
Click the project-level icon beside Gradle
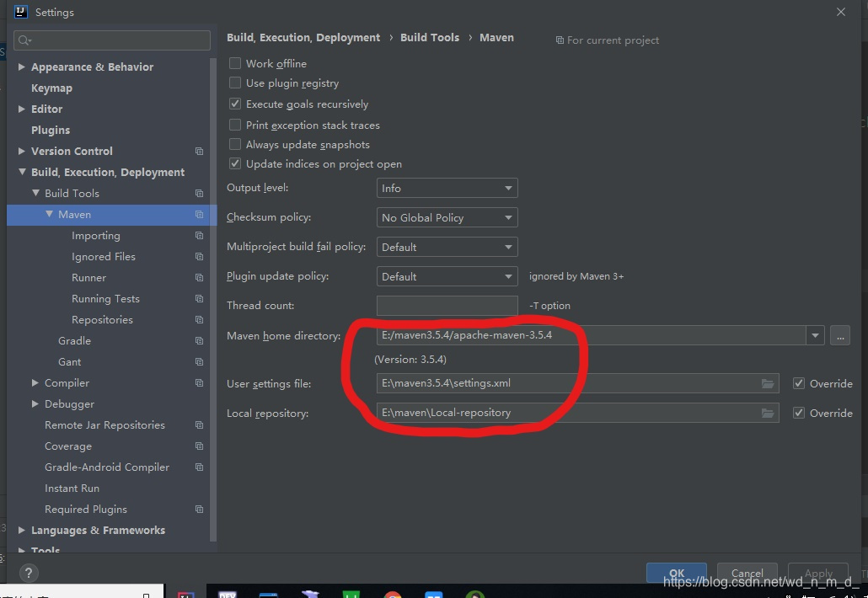click(199, 340)
